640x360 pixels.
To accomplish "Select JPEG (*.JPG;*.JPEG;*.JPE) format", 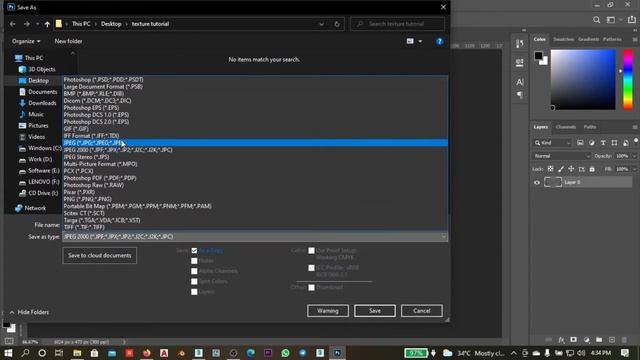I will click(255, 143).
